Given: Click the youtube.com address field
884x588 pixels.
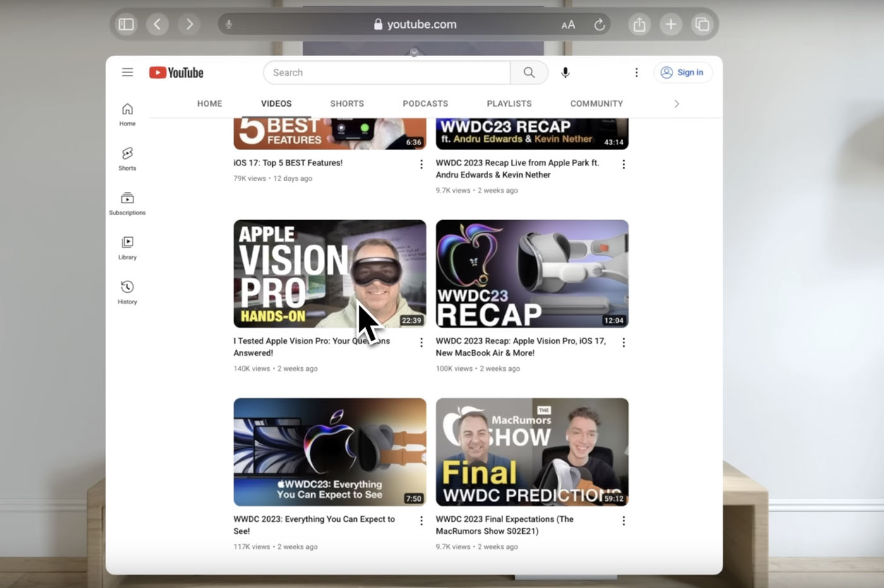Looking at the screenshot, I should coord(414,25).
